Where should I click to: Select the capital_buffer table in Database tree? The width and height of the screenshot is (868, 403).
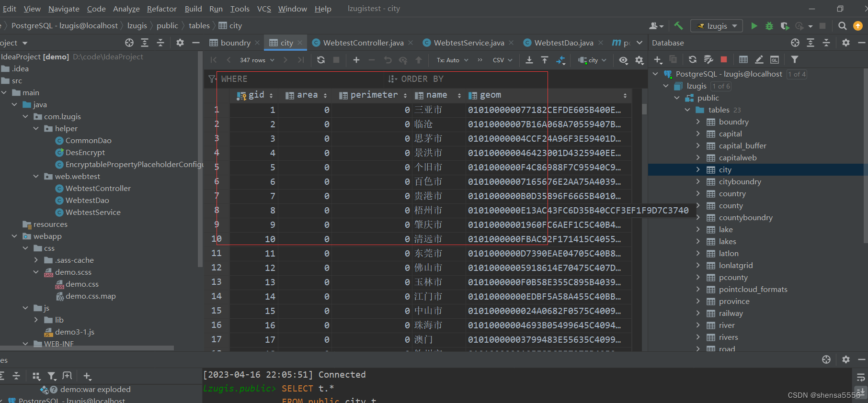(x=742, y=146)
